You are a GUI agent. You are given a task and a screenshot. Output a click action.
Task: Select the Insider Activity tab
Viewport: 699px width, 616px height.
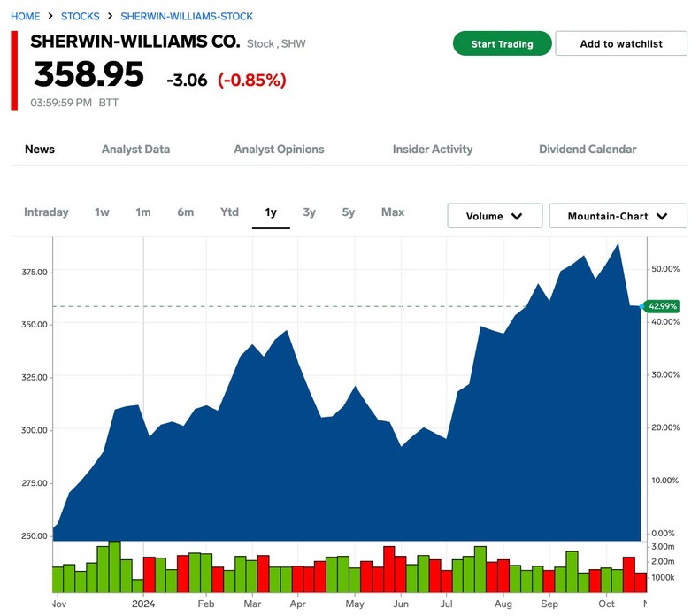coord(433,150)
